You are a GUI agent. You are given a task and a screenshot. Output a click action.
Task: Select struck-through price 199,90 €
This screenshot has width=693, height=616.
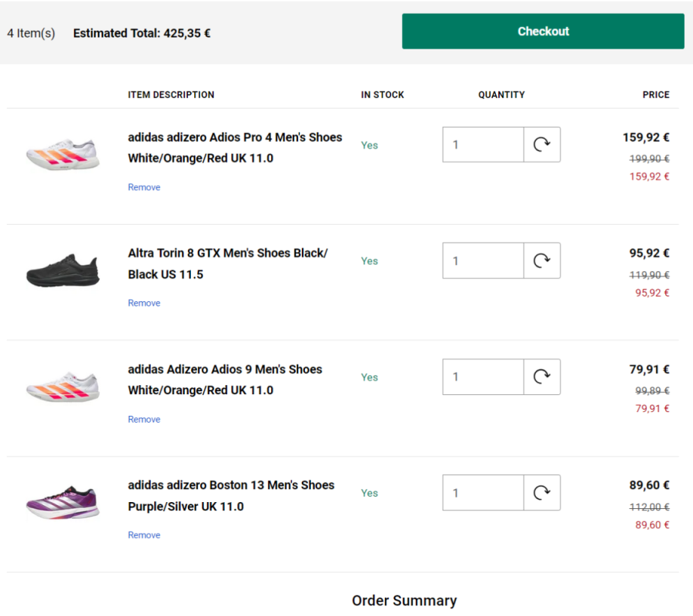pyautogui.click(x=649, y=159)
